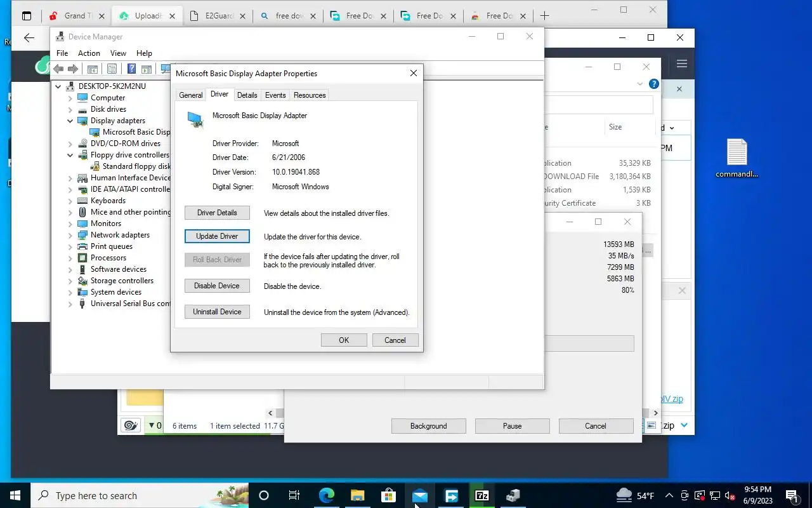Viewport: 812px width, 508px height.
Task: Click the Size column header in file list
Action: pos(615,127)
